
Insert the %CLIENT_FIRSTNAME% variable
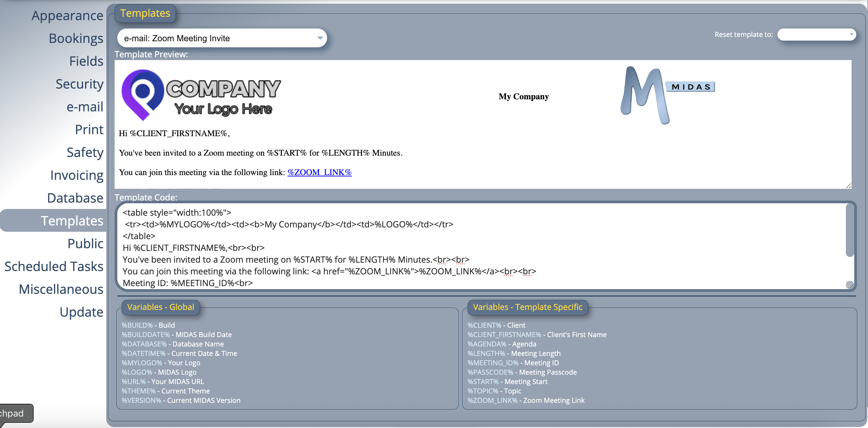coord(504,334)
